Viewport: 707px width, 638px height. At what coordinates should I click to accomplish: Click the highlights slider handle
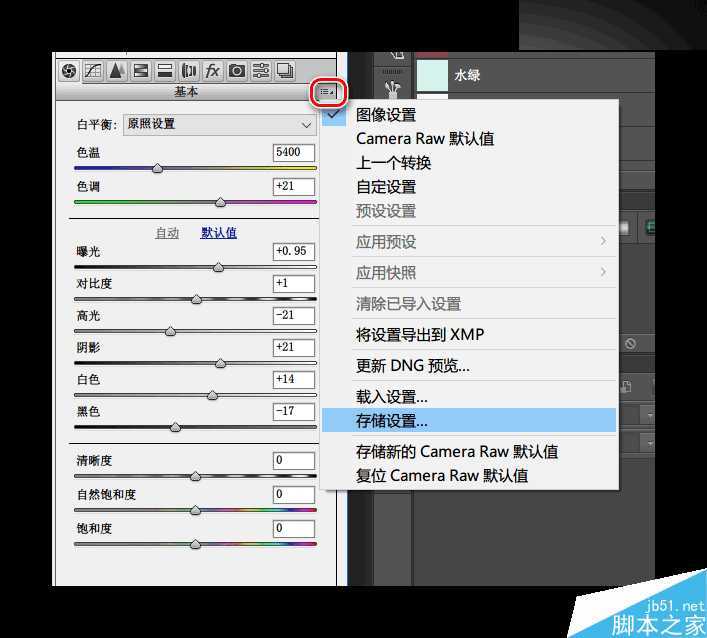click(x=170, y=331)
